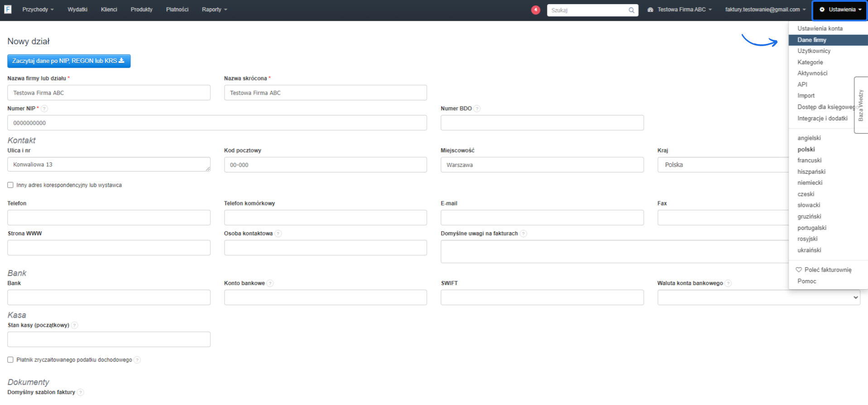Open the Baza Wiedzy side tab
Viewport: 868px width, 405px height.
pos(861,105)
